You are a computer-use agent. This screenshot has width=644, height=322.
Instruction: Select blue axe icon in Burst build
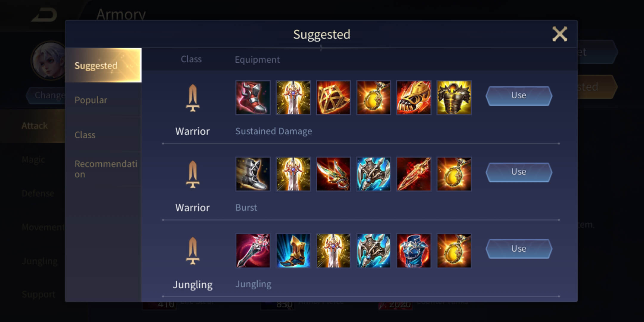pyautogui.click(x=374, y=174)
